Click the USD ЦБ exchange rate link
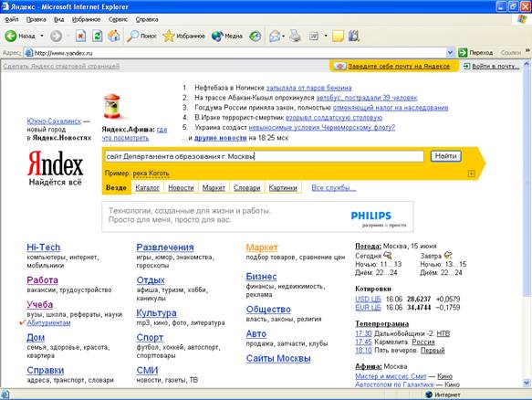This screenshot has height=400, width=532. pyautogui.click(x=368, y=300)
